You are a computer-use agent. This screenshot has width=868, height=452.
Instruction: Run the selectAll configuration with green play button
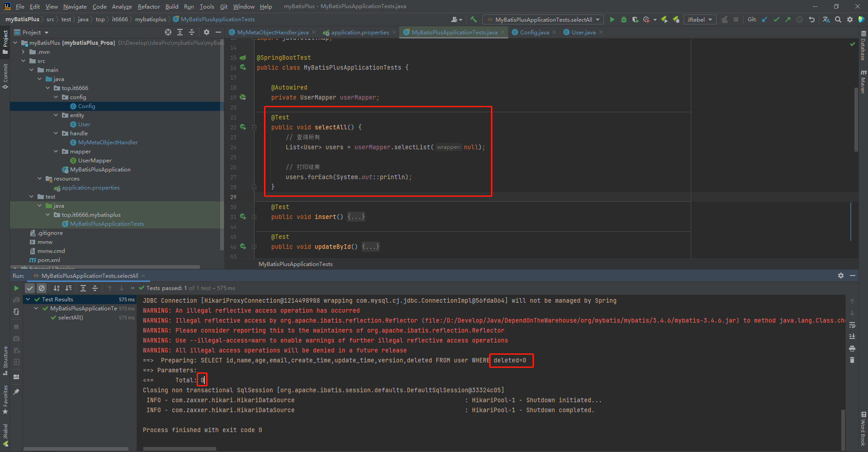pyautogui.click(x=612, y=19)
